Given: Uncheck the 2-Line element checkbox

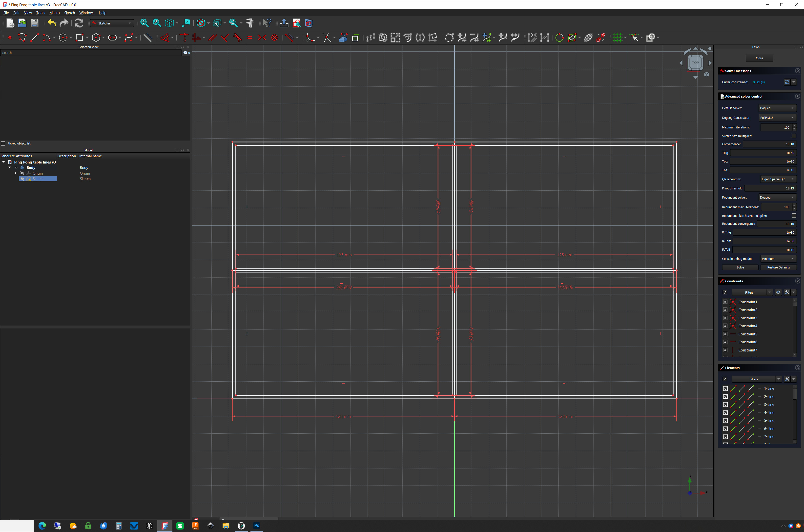Looking at the screenshot, I should pyautogui.click(x=726, y=396).
